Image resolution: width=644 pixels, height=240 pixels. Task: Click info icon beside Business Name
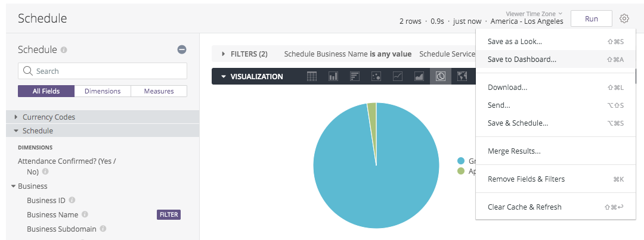click(x=85, y=214)
